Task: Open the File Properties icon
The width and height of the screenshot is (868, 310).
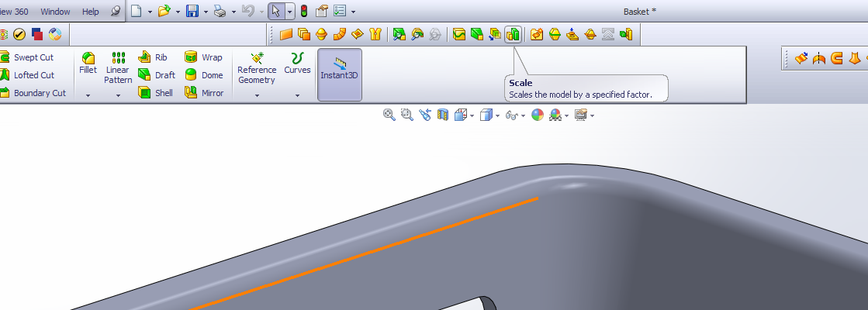Action: (322, 11)
